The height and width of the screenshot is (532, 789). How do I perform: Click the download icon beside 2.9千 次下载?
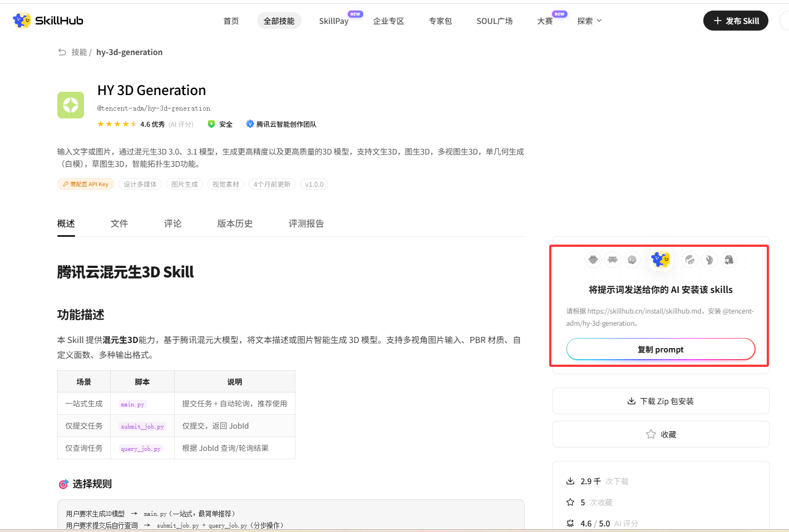coord(570,481)
